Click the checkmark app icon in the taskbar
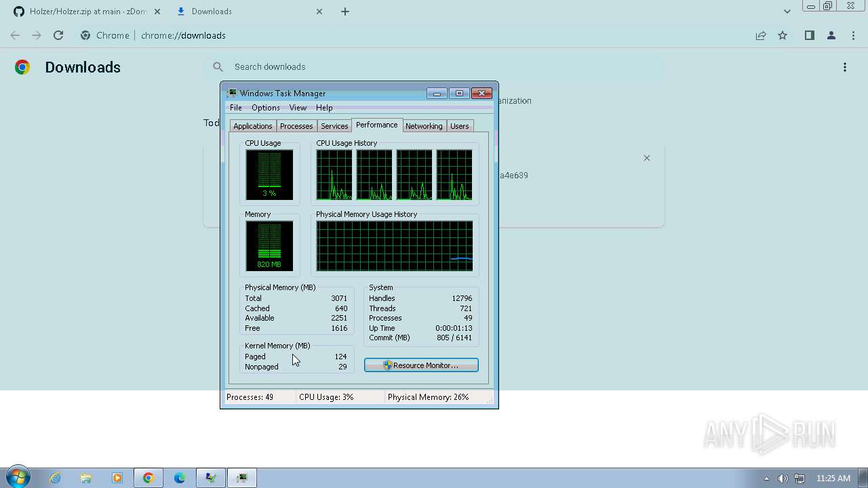Screen dimensions: 868x488 [x=211, y=478]
